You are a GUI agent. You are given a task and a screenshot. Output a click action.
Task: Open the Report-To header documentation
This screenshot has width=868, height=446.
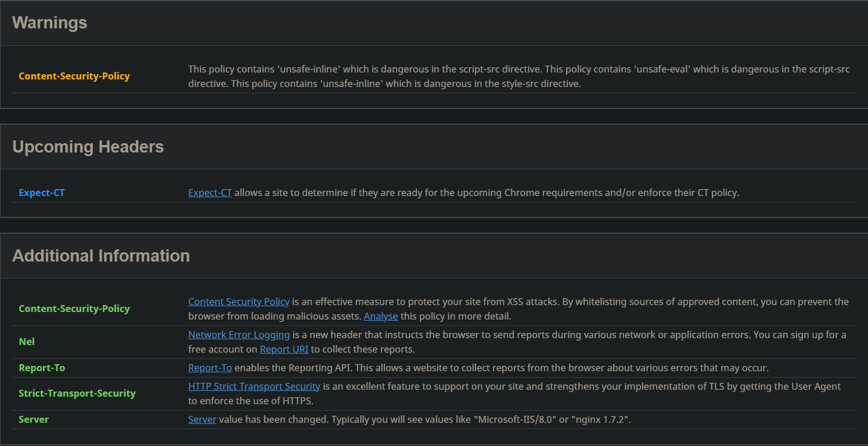[210, 367]
